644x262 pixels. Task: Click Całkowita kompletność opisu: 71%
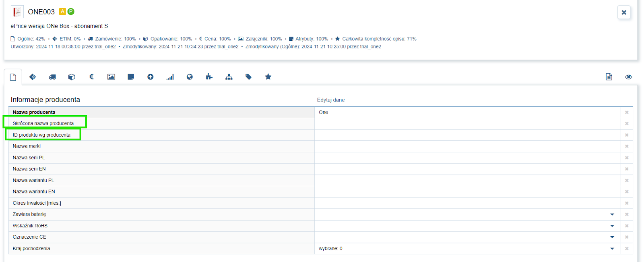[x=376, y=39]
